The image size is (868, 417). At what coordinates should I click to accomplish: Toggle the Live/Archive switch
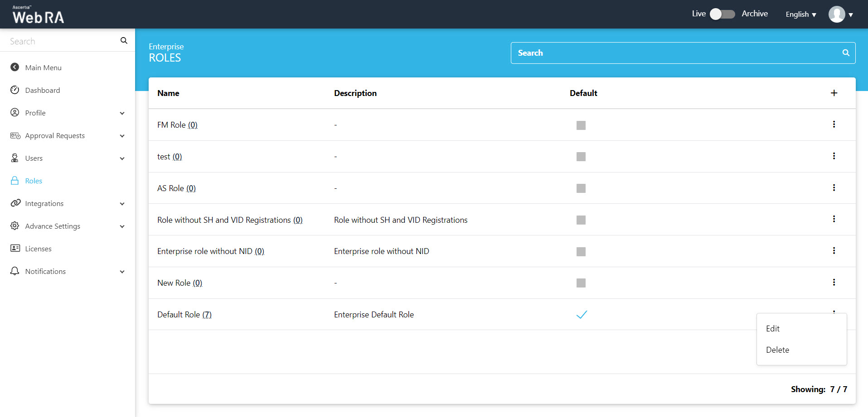[x=722, y=14]
